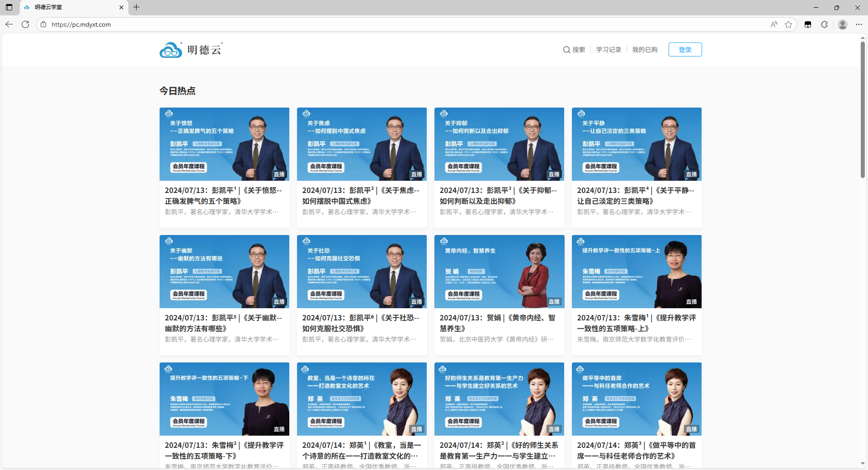
Task: Click the page vertical scrollbar
Action: point(863,108)
